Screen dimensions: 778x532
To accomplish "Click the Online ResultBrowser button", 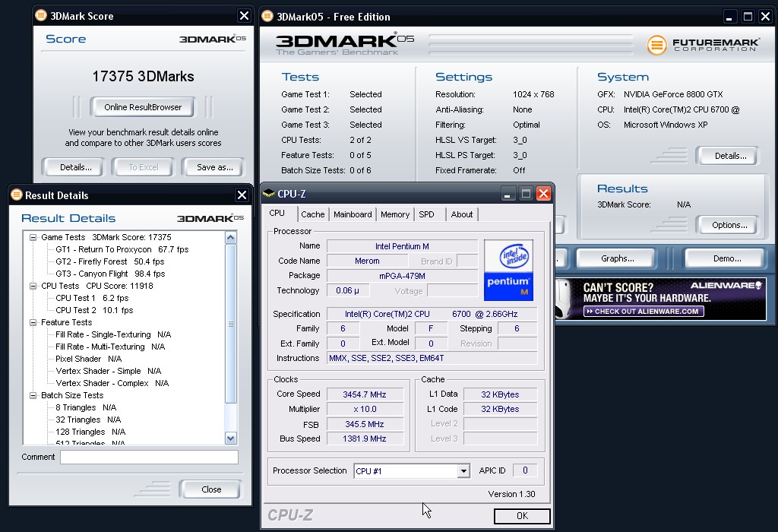I will coord(142,107).
